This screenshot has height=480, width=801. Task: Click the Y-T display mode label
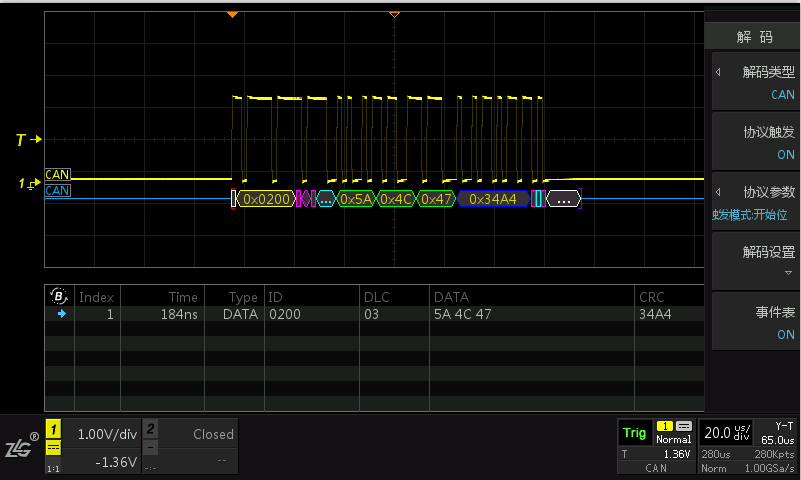784,426
